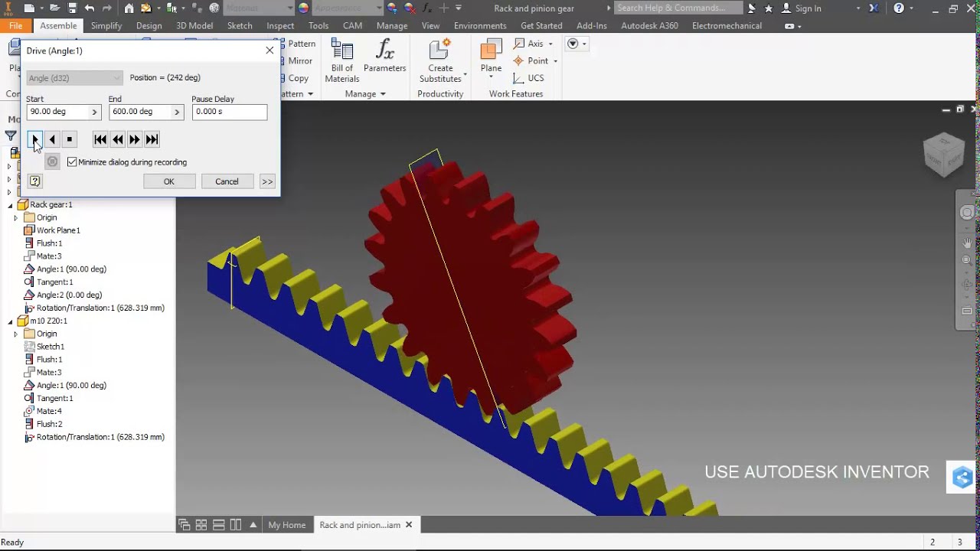Close the Rack and pinion document tab
This screenshot has height=551, width=980.
(x=409, y=525)
